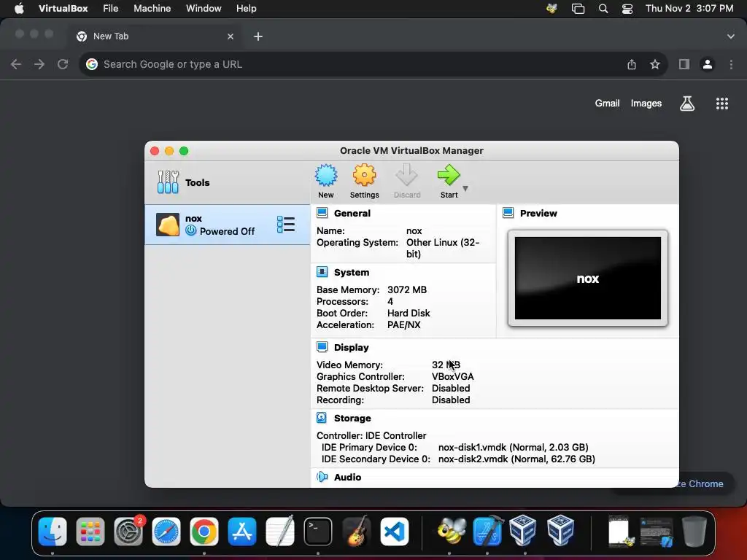Click the nox preview thumbnail

tap(588, 278)
